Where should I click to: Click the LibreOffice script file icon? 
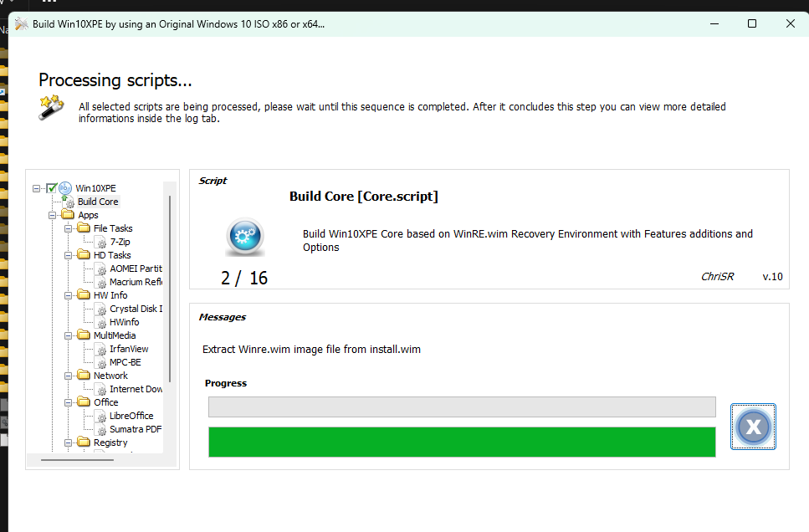click(101, 417)
